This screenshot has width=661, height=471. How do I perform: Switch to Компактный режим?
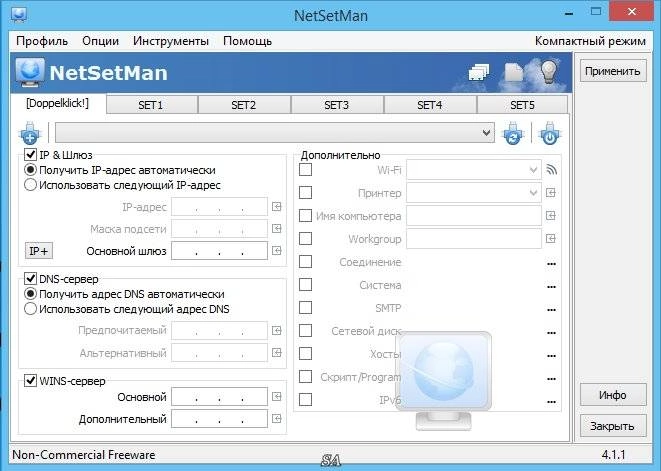pos(590,41)
